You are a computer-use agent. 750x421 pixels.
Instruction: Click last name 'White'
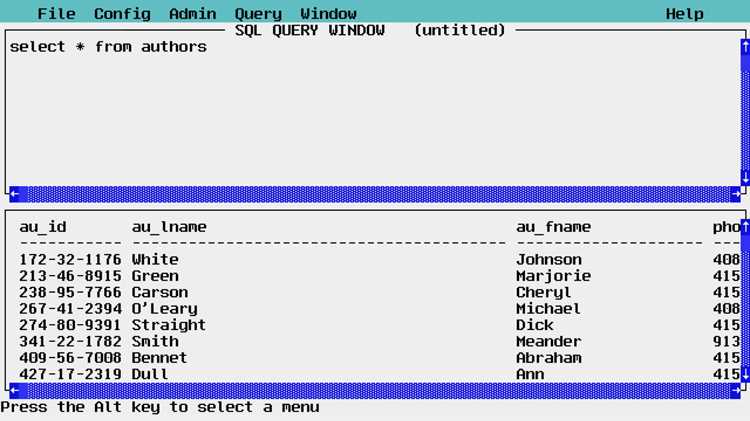155,259
